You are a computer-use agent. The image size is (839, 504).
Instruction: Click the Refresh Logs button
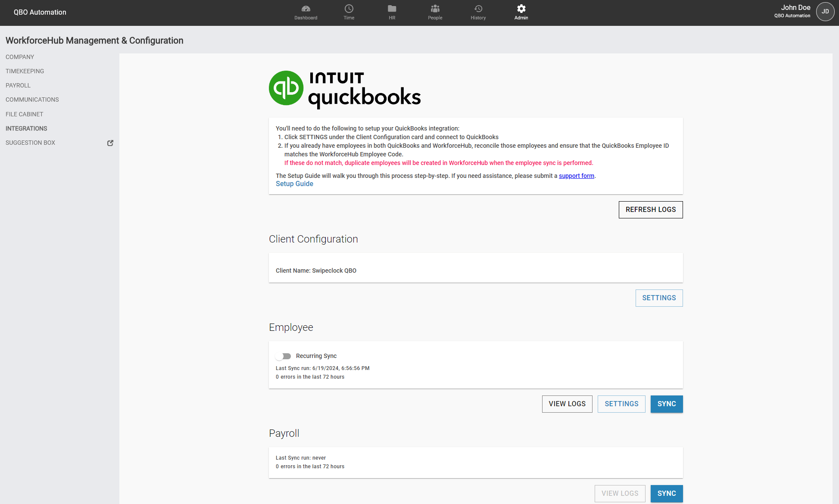coord(651,210)
